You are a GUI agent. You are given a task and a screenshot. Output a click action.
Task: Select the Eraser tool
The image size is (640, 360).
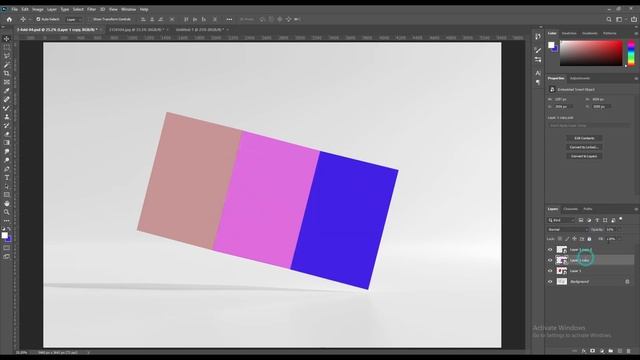7,134
